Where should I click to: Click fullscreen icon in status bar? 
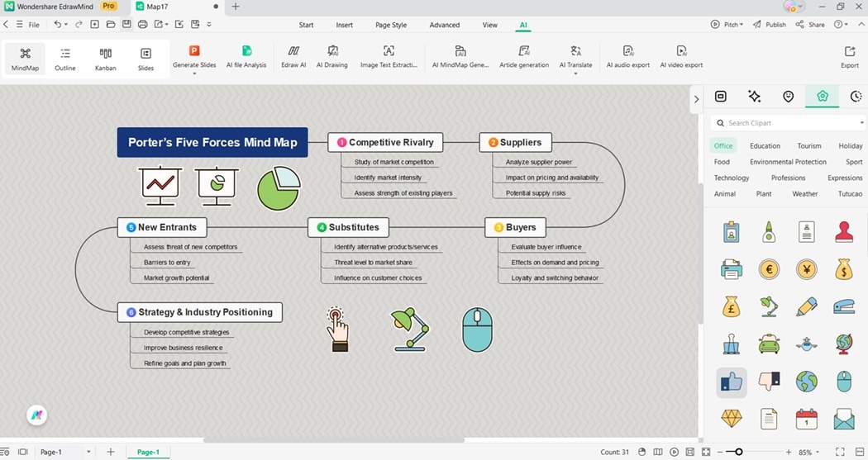(840, 452)
